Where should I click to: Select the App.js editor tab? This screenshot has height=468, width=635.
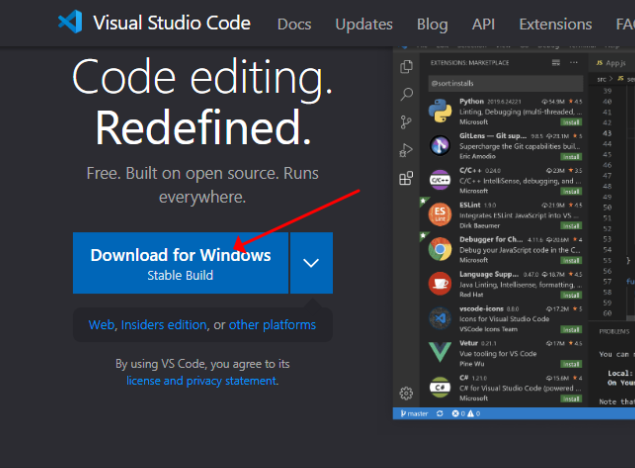tap(612, 63)
